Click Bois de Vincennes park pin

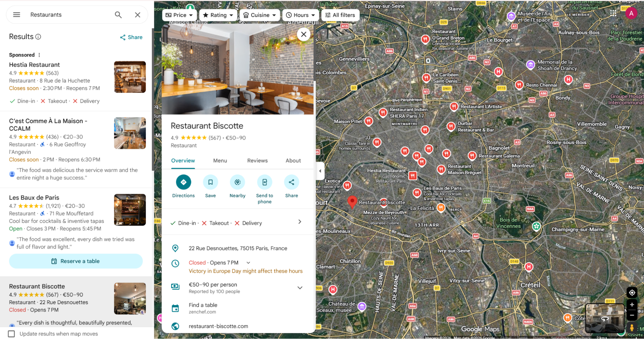pos(536,226)
